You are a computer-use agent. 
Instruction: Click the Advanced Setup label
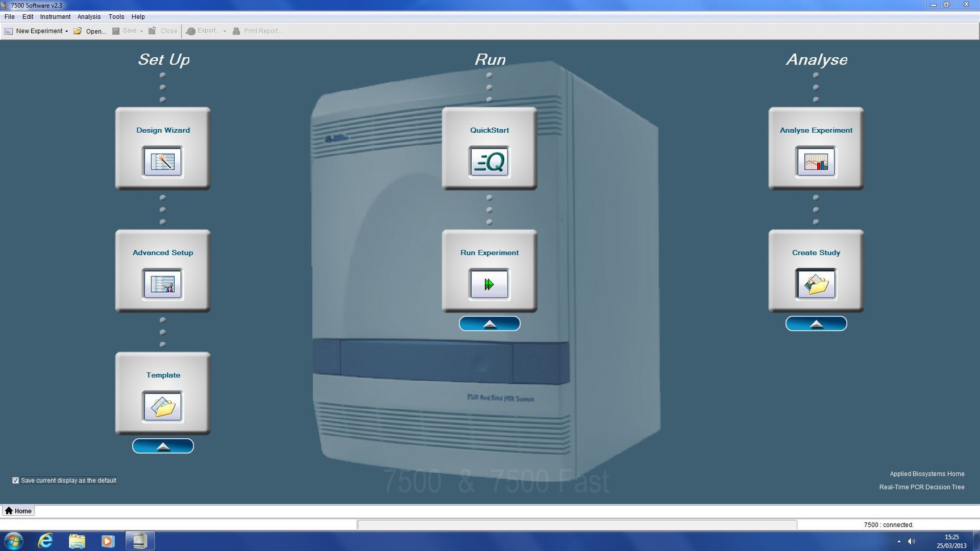(x=163, y=252)
